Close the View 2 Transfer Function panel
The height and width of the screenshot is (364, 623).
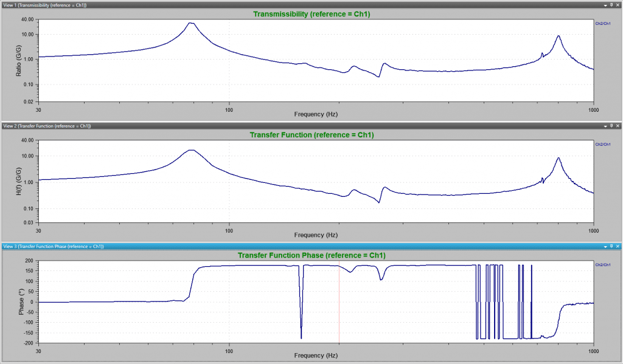click(x=618, y=125)
